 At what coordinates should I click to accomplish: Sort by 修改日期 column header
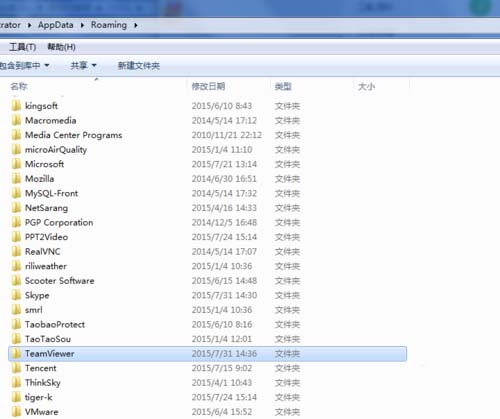tap(209, 87)
